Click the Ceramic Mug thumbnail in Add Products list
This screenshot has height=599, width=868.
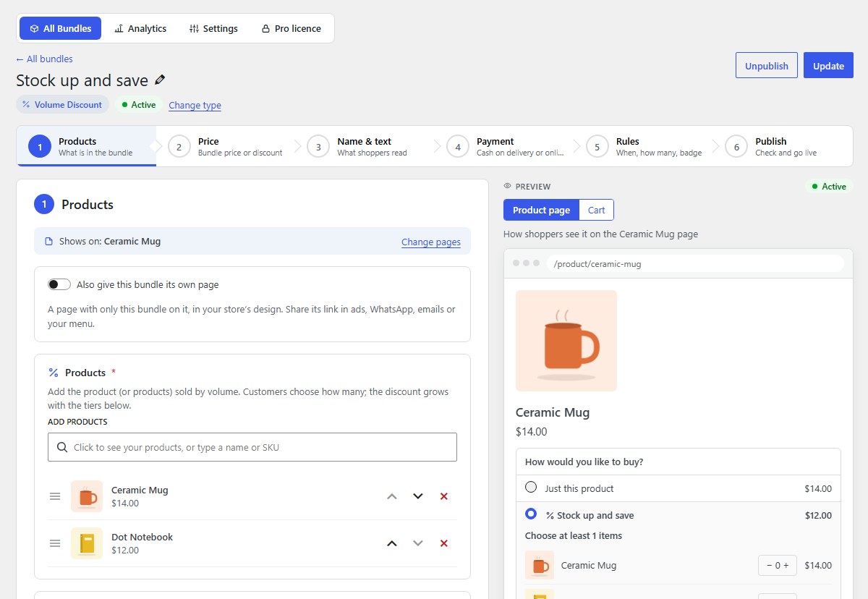tap(87, 496)
